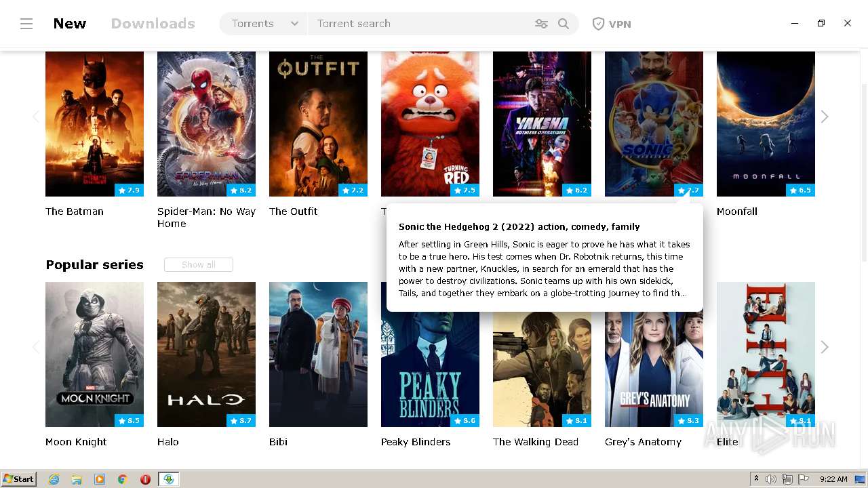Click the Grey's Anatomy title text
Screen dimensions: 868x488
click(x=643, y=442)
